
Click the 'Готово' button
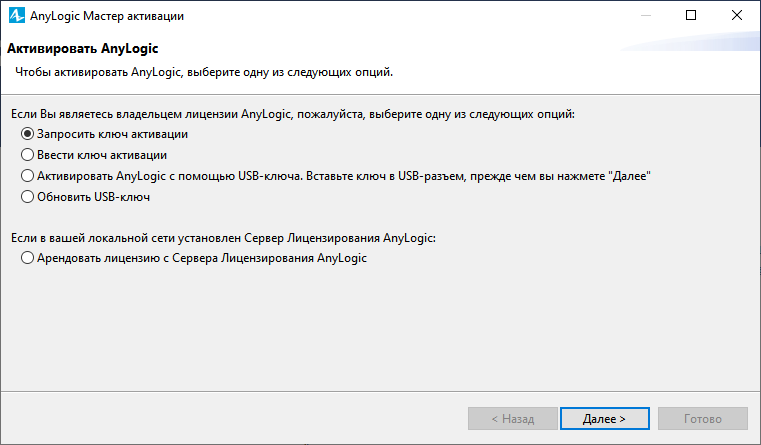pyautogui.click(x=703, y=418)
